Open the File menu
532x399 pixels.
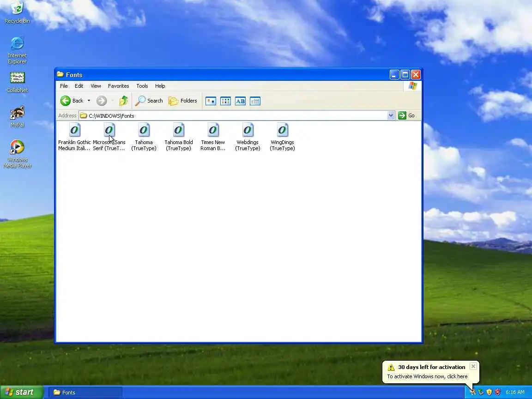[64, 86]
